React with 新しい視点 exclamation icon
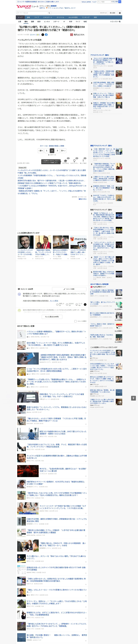138x644 pixels. tap(83, 161)
